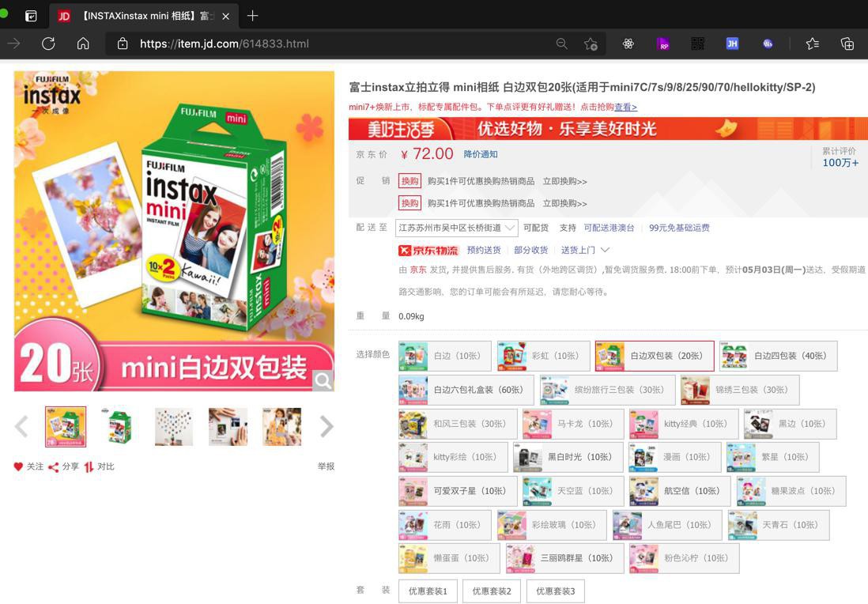
Task: Select the 黑白时光（10张） option
Action: pos(568,457)
